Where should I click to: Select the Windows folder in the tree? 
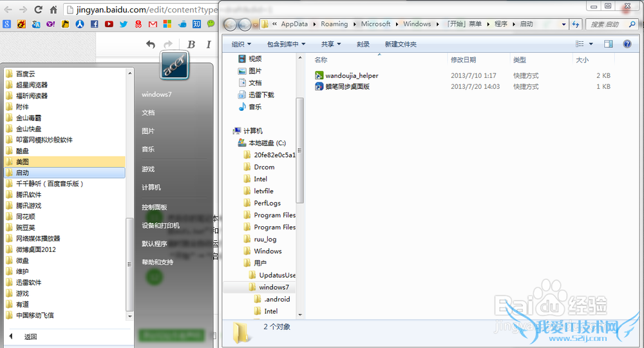pos(263,251)
